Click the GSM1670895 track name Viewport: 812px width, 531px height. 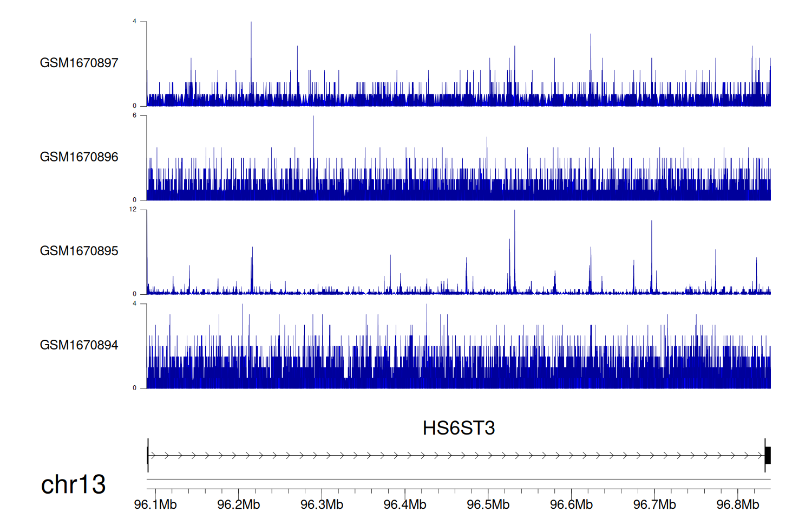[79, 251]
